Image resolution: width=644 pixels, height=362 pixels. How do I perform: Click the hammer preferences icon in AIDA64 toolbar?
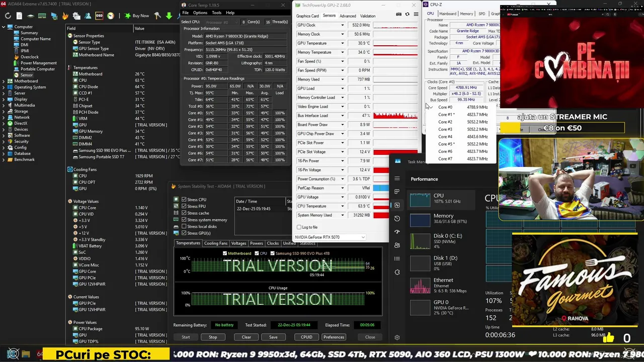coord(157,16)
